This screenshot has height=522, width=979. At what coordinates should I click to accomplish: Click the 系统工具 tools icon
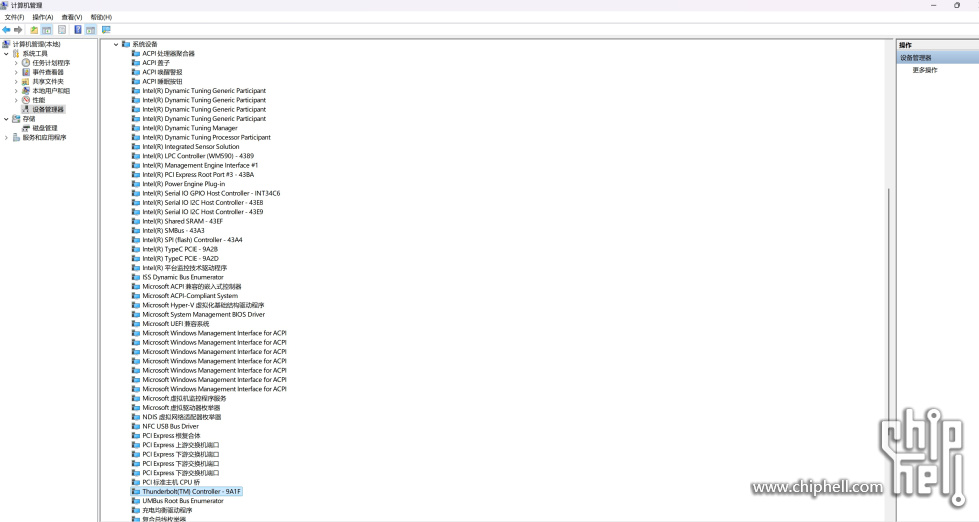point(16,54)
